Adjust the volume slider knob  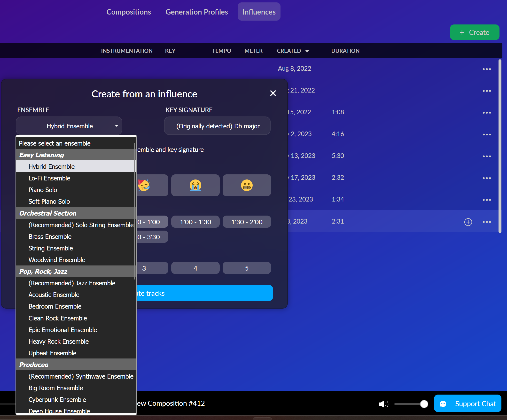[x=424, y=404]
